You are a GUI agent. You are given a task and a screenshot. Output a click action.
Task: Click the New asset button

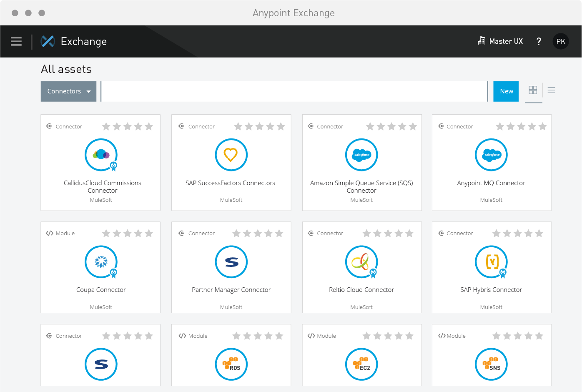point(506,91)
